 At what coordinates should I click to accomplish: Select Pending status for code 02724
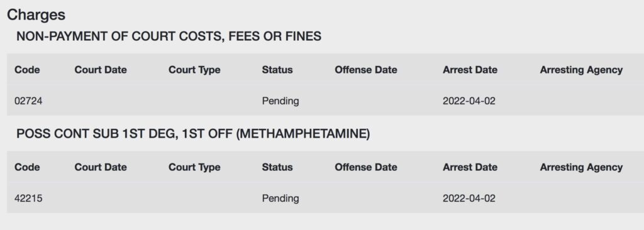click(x=280, y=101)
